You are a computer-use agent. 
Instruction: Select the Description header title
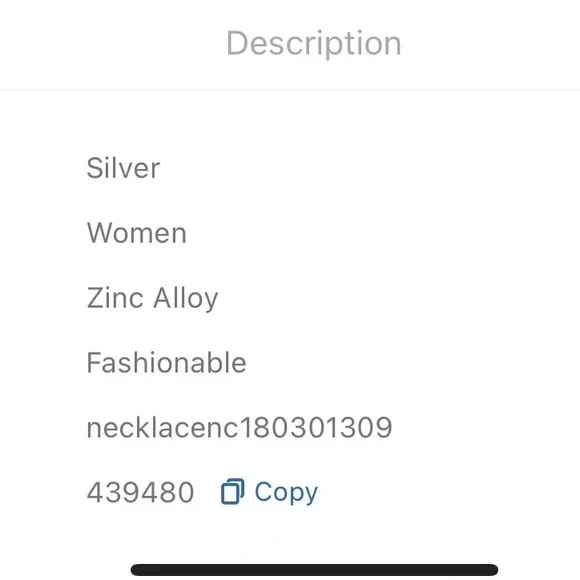[x=314, y=44]
